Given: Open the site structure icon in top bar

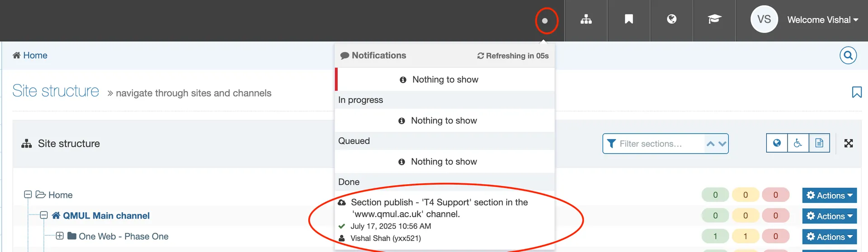Looking at the screenshot, I should point(586,19).
